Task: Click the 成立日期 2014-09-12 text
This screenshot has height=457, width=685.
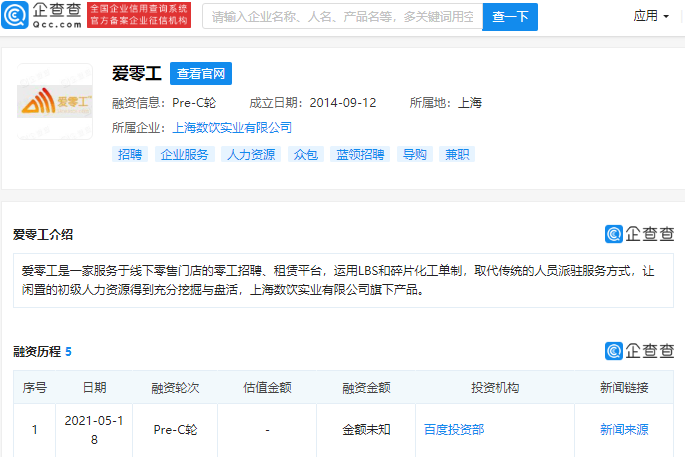Action: coord(313,103)
